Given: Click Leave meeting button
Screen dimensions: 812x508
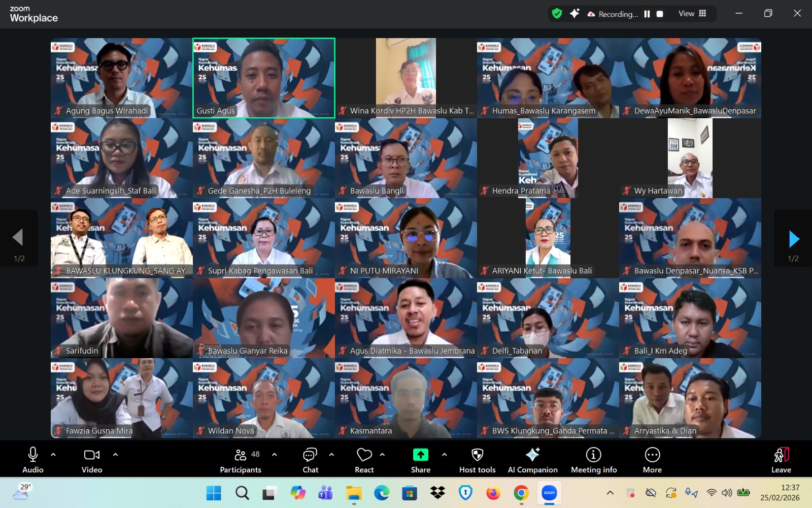Looking at the screenshot, I should pos(781,460).
